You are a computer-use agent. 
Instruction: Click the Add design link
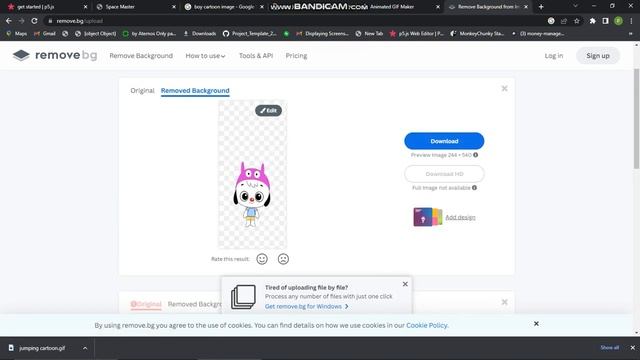(x=460, y=217)
